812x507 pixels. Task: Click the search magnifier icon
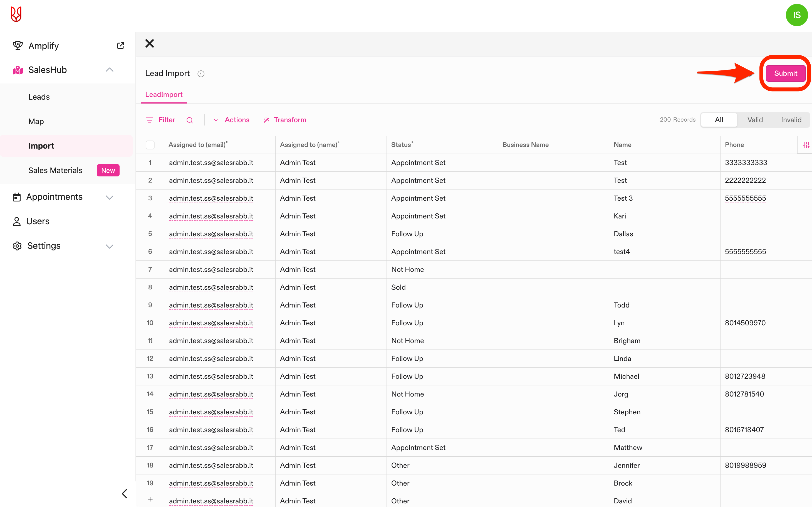point(190,120)
